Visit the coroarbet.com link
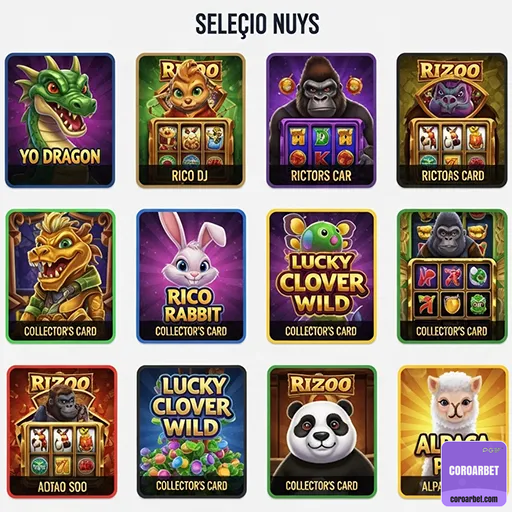 click(474, 499)
